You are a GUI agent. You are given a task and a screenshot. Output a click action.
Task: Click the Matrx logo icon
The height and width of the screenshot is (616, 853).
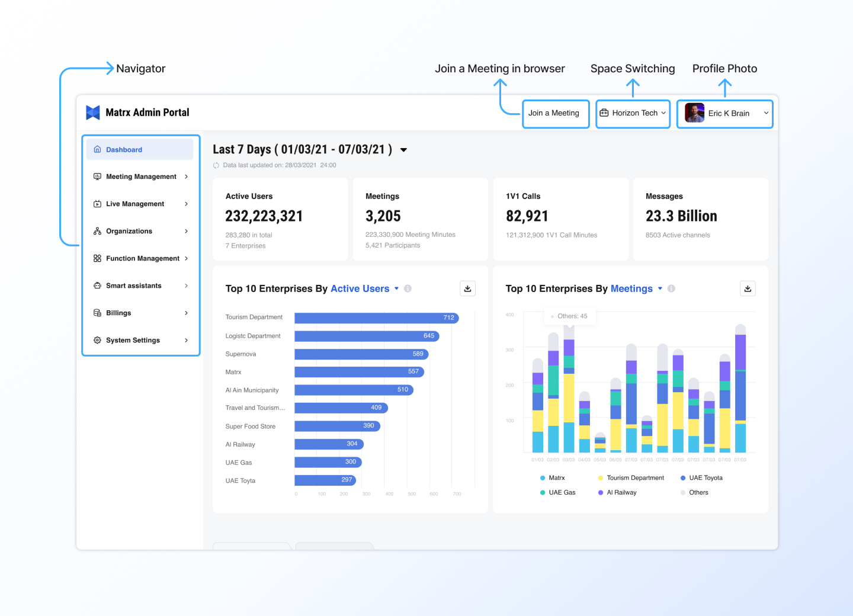point(93,113)
